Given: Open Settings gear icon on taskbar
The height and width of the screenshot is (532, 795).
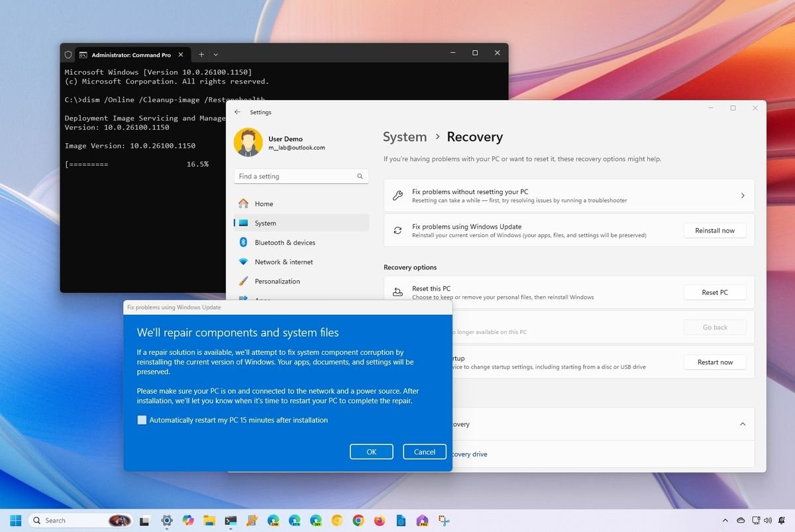Looking at the screenshot, I should pyautogui.click(x=166, y=521).
